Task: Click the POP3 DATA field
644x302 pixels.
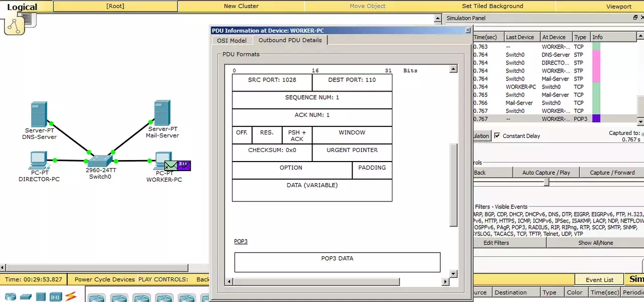Action: pos(337,262)
